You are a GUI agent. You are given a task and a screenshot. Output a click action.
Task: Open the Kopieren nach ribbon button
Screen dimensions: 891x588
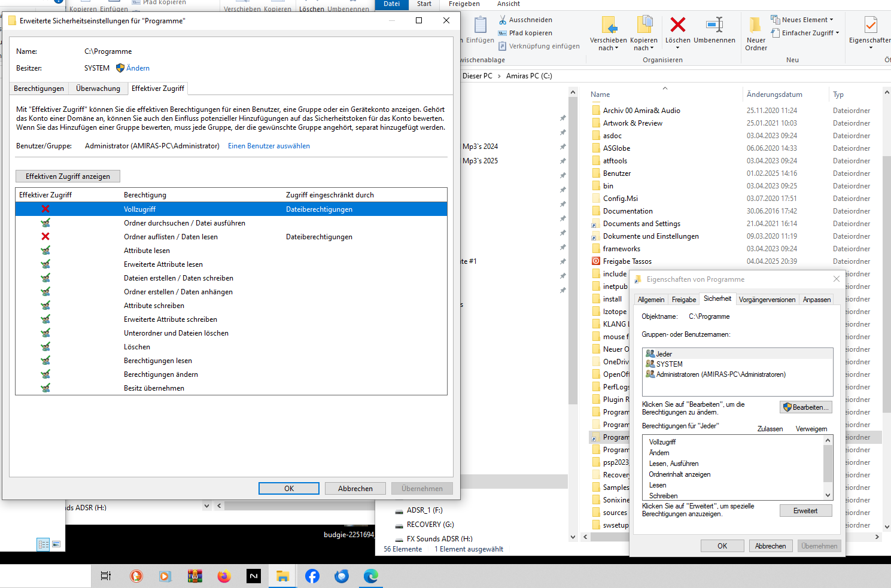click(644, 34)
